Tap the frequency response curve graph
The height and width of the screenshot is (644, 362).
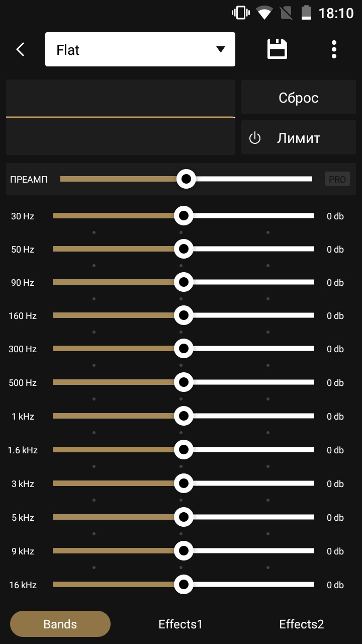pos(121,117)
